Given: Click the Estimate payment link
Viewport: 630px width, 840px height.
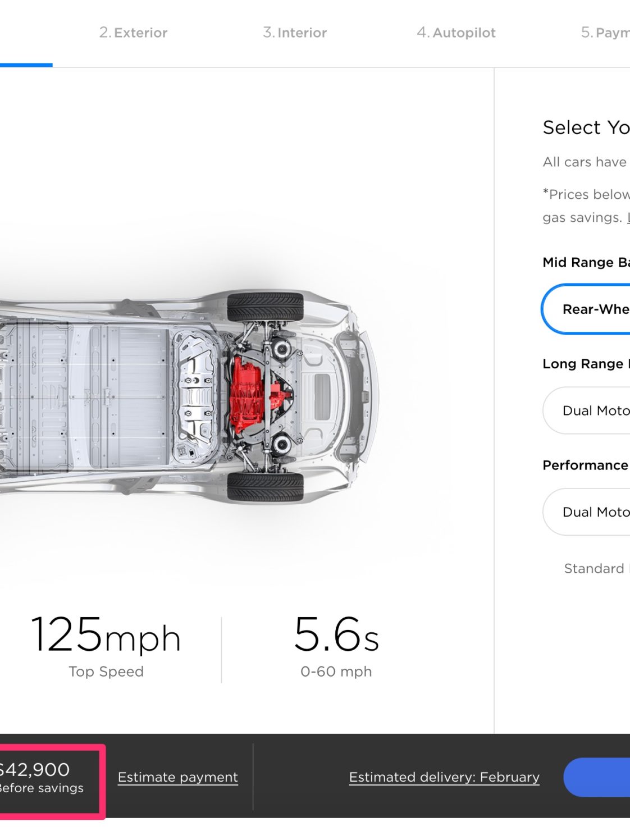Looking at the screenshot, I should [x=178, y=777].
